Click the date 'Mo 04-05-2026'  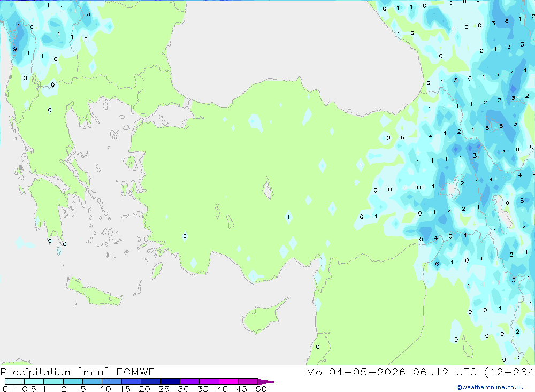tap(356, 372)
